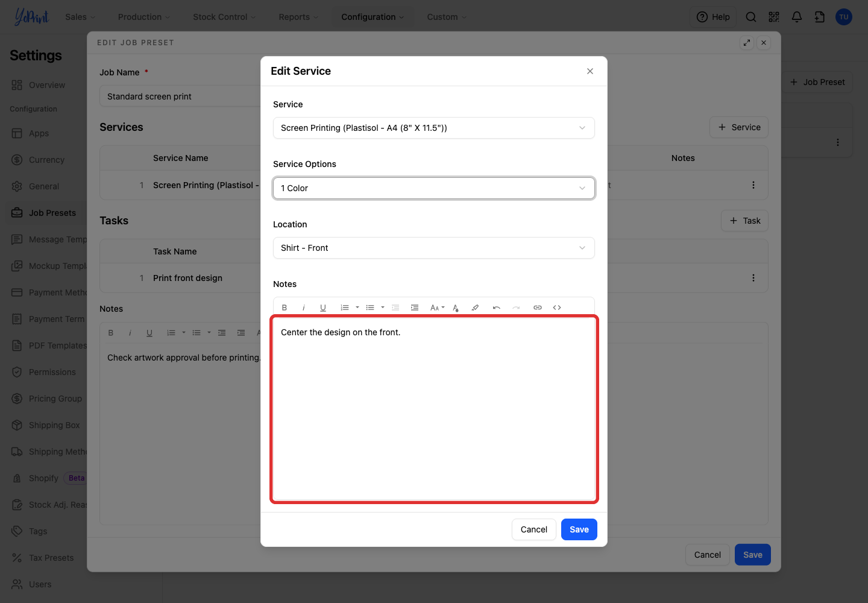868x603 pixels.
Task: Open ordered list style dropdown arrow
Action: click(357, 308)
